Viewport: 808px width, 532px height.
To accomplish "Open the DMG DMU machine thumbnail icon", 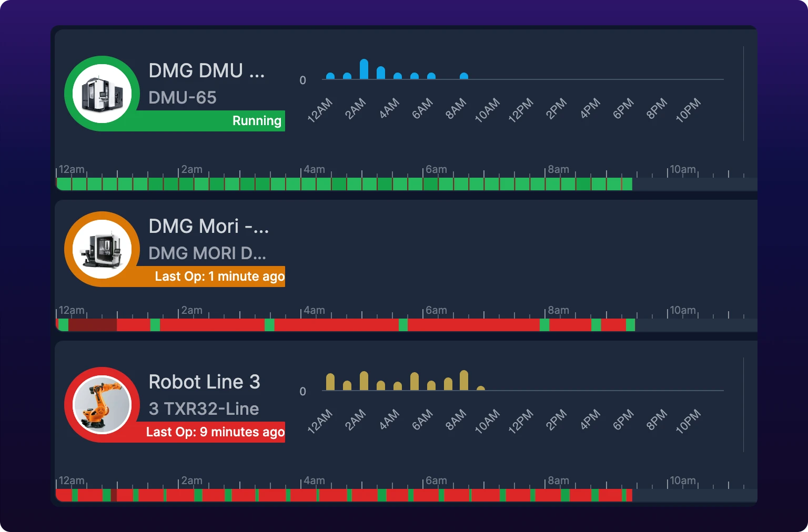I will tap(102, 94).
